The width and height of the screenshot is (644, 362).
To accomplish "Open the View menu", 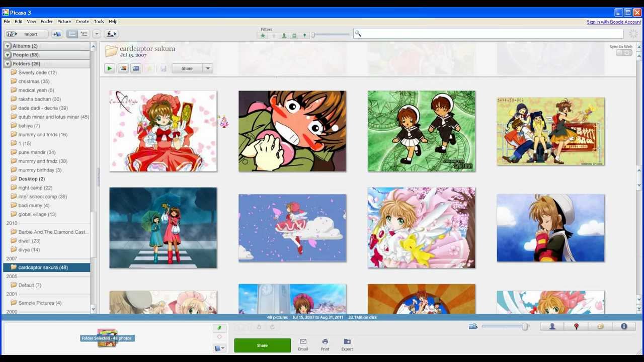I will point(31,22).
